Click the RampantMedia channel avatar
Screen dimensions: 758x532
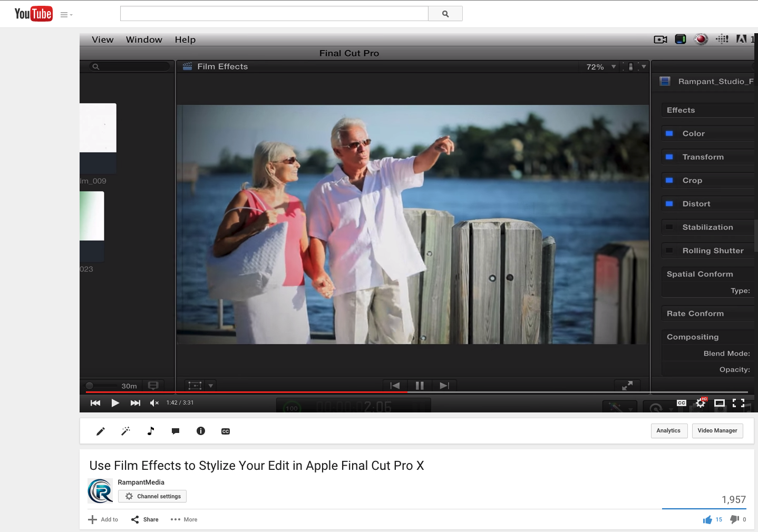click(x=100, y=491)
